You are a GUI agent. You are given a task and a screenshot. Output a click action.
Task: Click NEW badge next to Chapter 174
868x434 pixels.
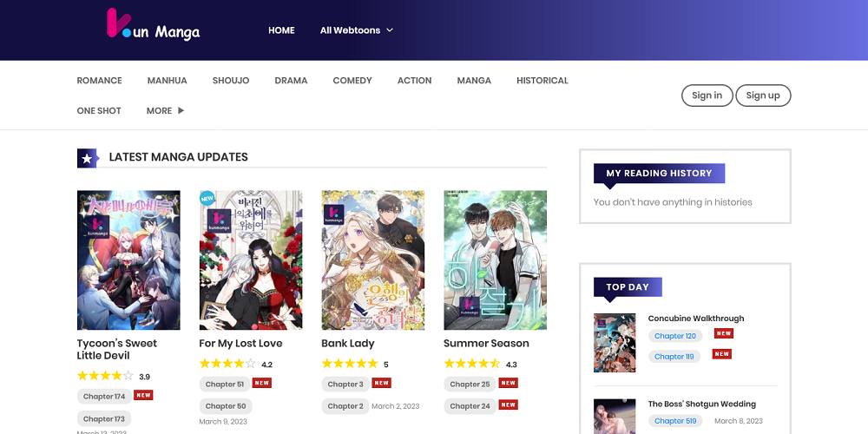143,395
